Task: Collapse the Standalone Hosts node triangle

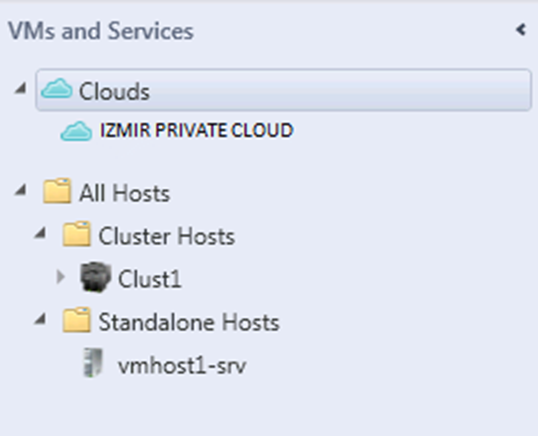Action: coord(40,319)
